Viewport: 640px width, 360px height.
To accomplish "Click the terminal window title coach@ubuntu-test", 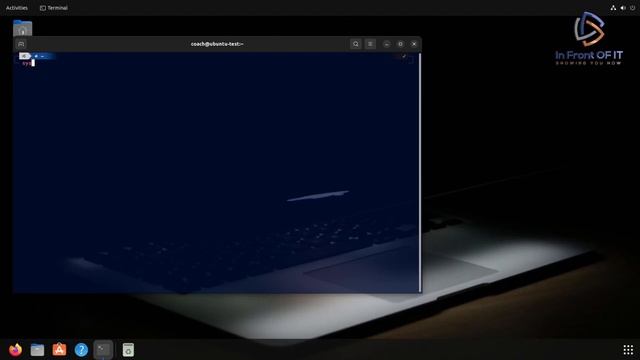I will 217,44.
